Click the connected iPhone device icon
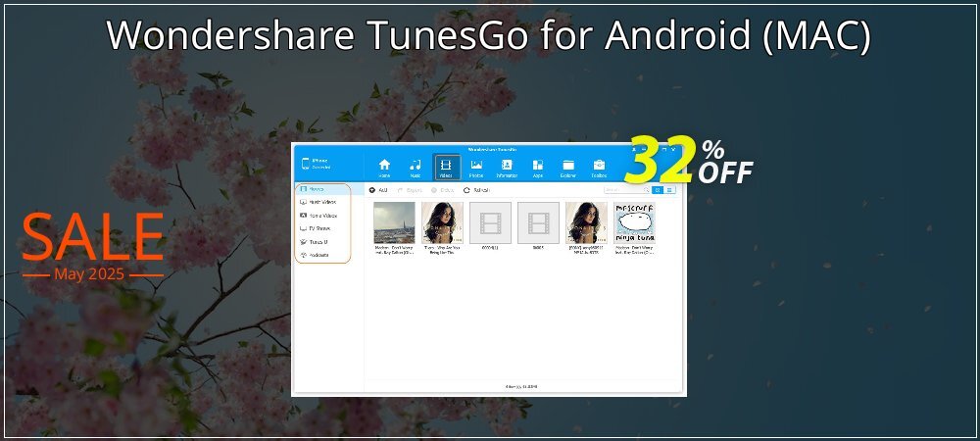Viewport: 980px width, 441px height. coord(306,164)
